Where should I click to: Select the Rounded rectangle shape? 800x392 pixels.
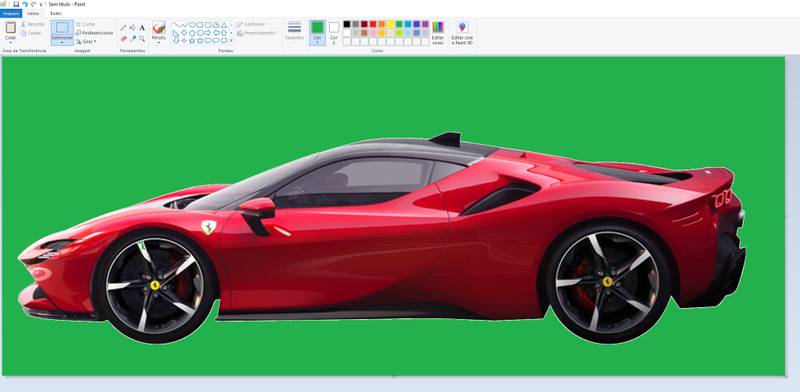[208, 24]
